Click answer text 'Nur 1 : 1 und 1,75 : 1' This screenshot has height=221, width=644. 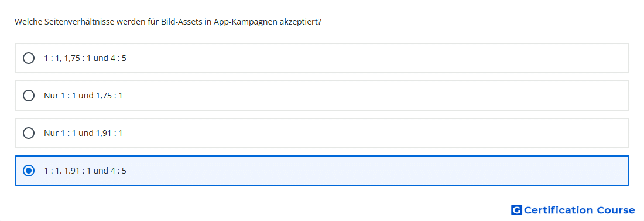[x=83, y=96]
